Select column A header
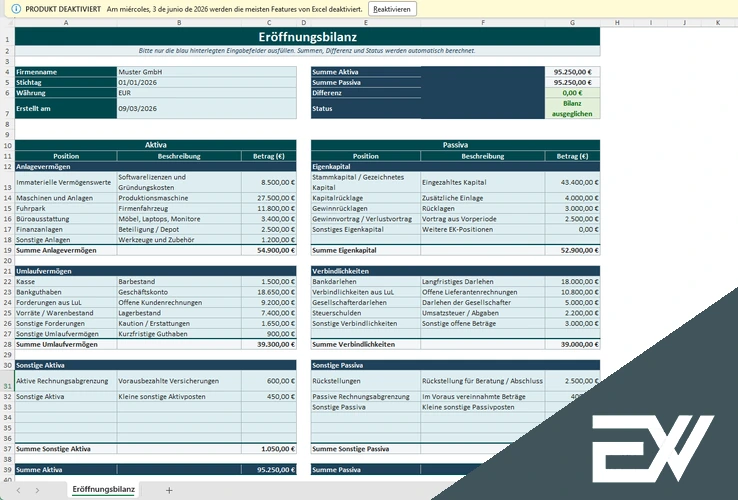Image resolution: width=738 pixels, height=500 pixels. tap(66, 23)
